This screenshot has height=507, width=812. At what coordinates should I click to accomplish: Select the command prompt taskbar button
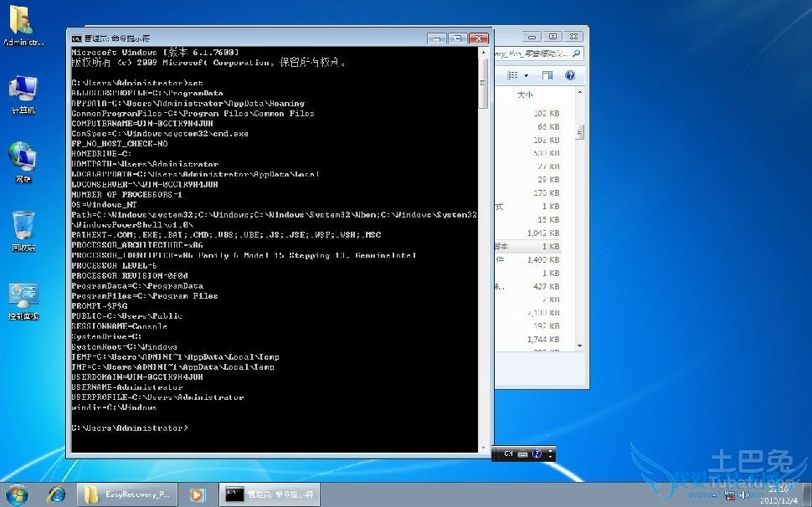270,494
